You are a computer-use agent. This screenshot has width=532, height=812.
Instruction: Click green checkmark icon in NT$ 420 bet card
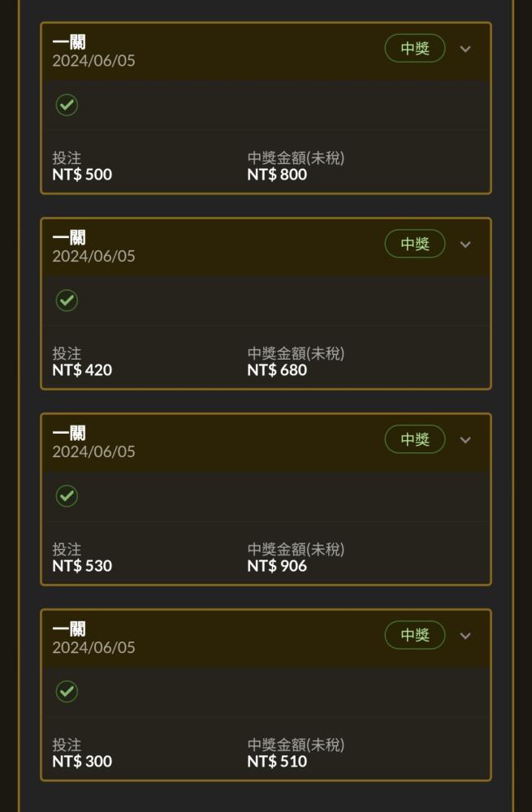tap(67, 300)
